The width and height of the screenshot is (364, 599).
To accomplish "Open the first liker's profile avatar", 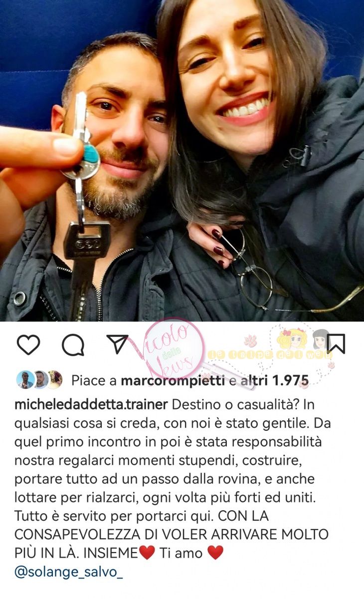I will (x=25, y=380).
